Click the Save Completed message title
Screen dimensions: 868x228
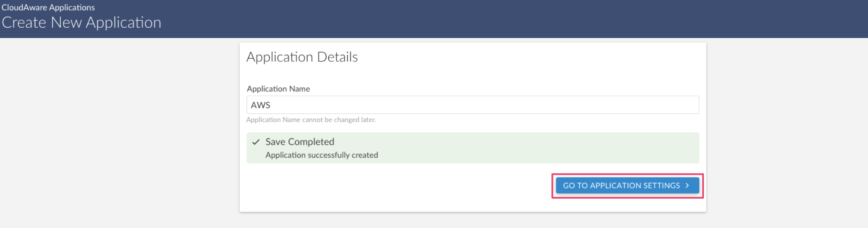click(300, 142)
